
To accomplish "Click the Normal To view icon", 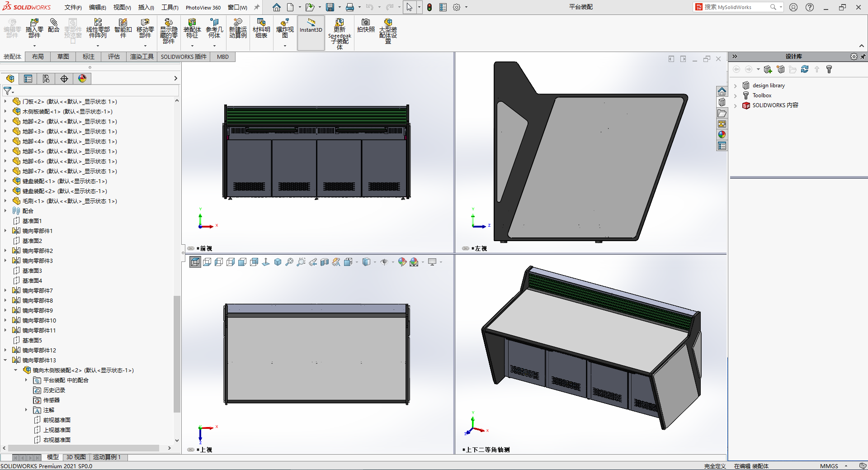I will (x=266, y=262).
